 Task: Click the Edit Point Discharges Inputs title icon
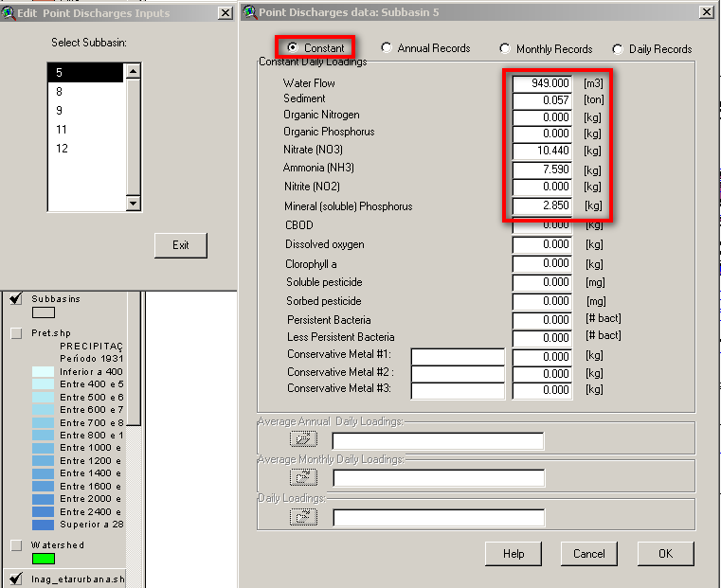pos(9,12)
